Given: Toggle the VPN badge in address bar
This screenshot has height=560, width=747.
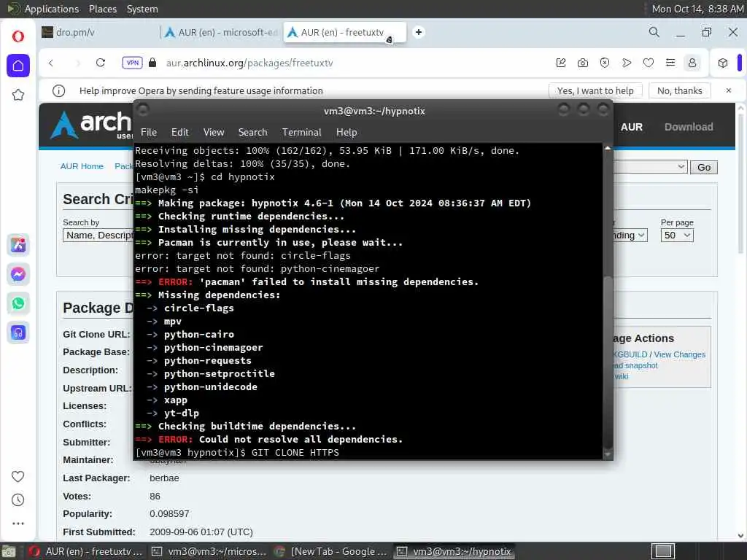Looking at the screenshot, I should [x=133, y=63].
